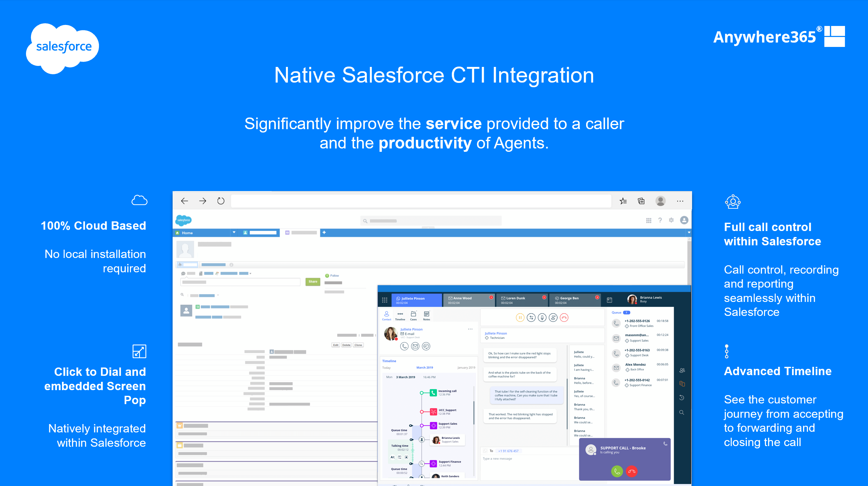Screen dimensions: 868x486
Task: Select the Incoming call timeline event
Action: (443, 393)
